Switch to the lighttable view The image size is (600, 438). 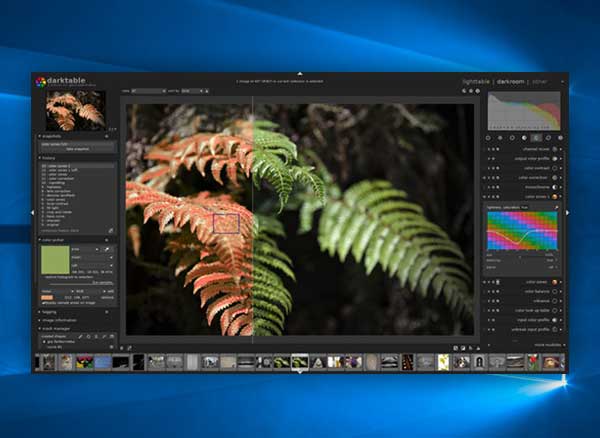[x=476, y=81]
